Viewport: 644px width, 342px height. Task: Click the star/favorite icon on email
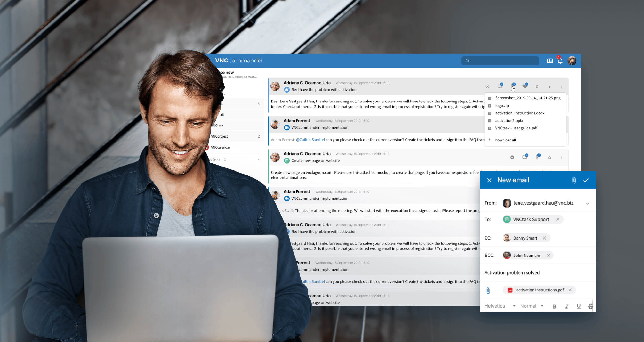coord(538,86)
